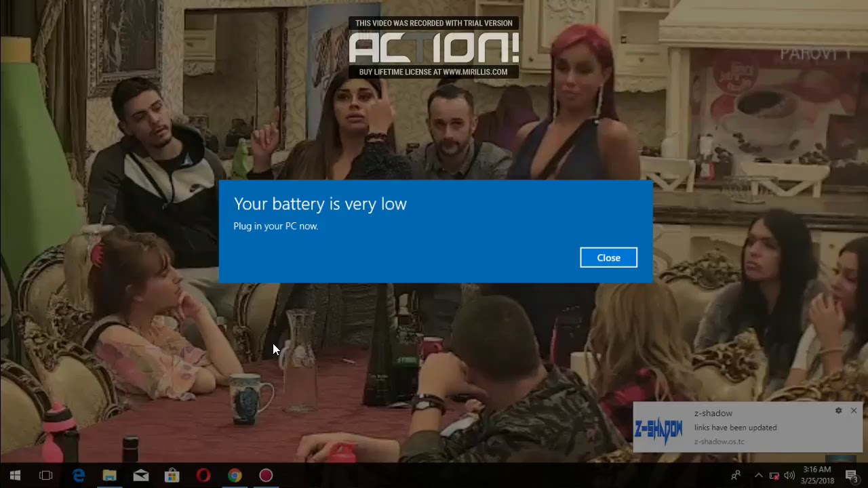This screenshot has height=488, width=868.
Task: Open Microsoft Store from the taskbar
Action: tap(172, 475)
